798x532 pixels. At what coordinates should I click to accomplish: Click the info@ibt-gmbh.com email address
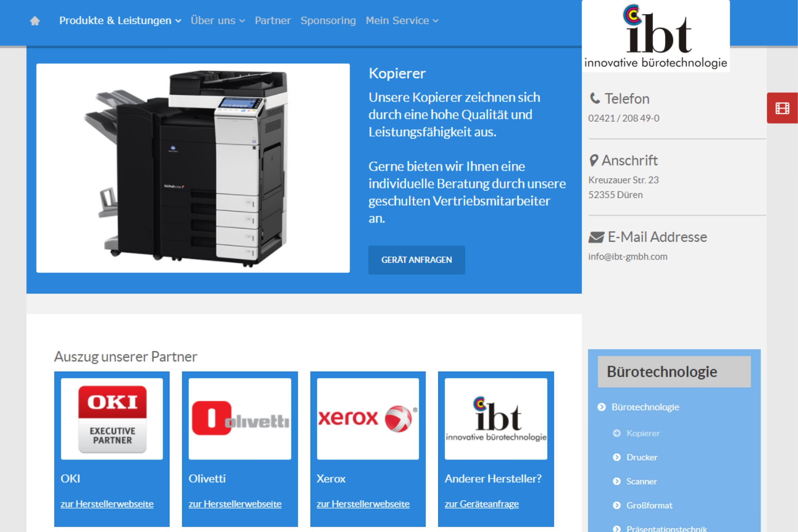point(628,256)
